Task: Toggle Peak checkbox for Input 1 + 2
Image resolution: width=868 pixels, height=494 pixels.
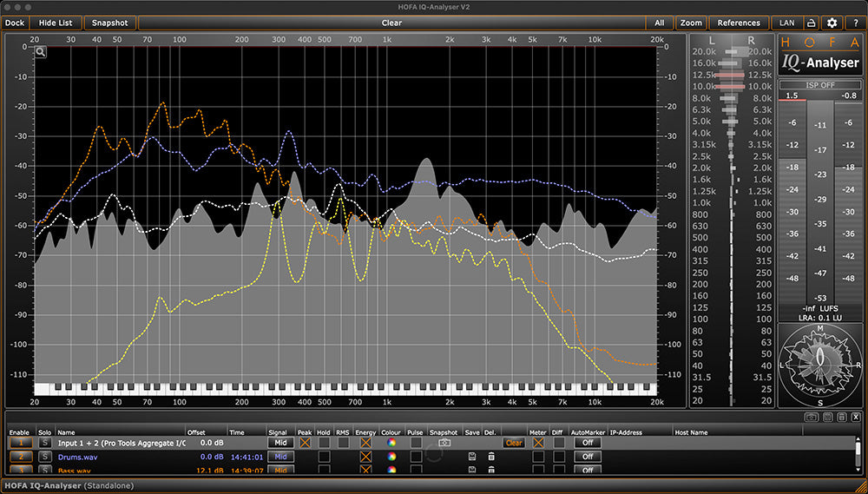Action: [x=305, y=443]
